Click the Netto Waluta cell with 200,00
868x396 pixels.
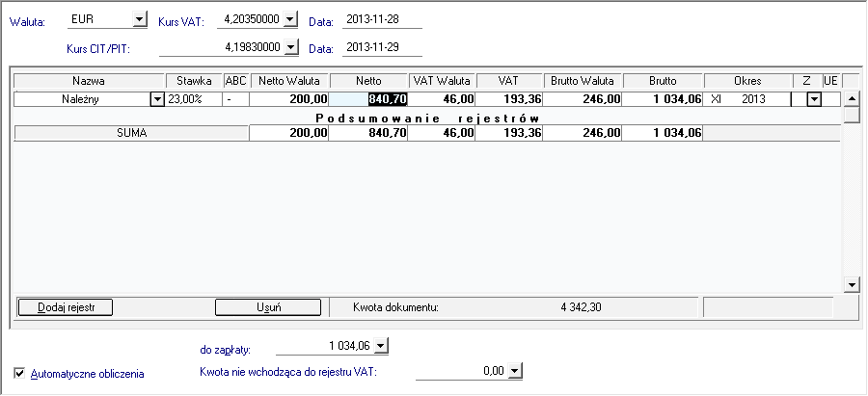click(289, 98)
